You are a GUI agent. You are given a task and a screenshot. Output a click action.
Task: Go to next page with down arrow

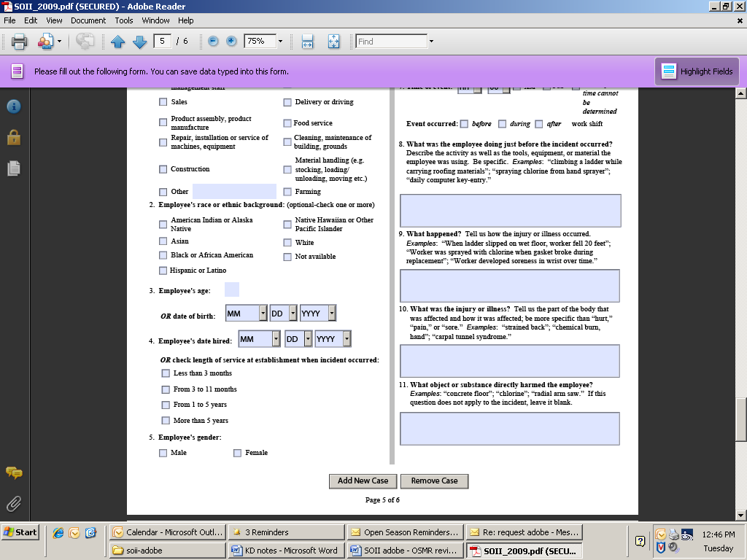140,42
